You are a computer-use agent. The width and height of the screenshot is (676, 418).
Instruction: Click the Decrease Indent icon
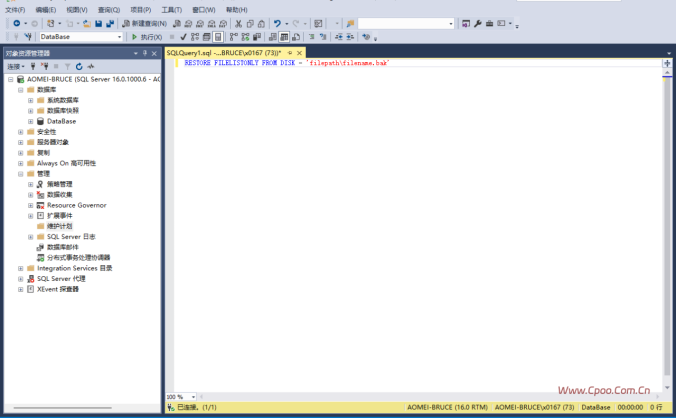338,37
